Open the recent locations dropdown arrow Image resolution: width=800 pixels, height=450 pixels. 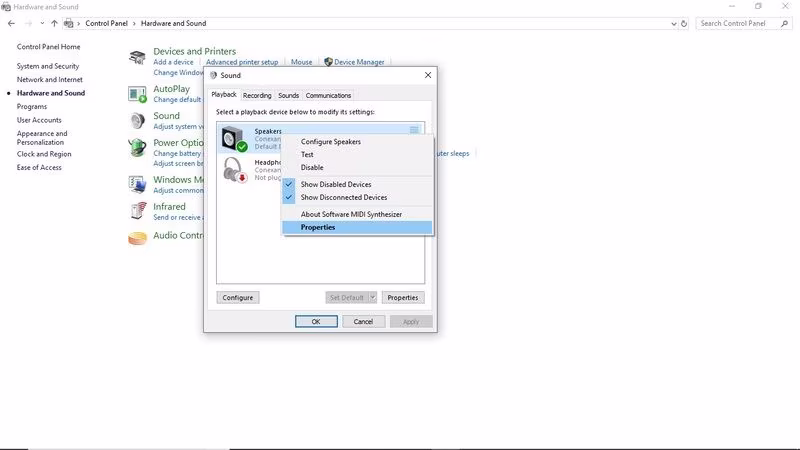(x=42, y=23)
